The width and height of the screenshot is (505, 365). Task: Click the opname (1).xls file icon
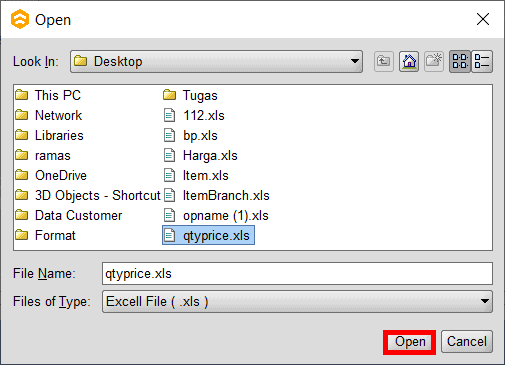click(x=169, y=215)
